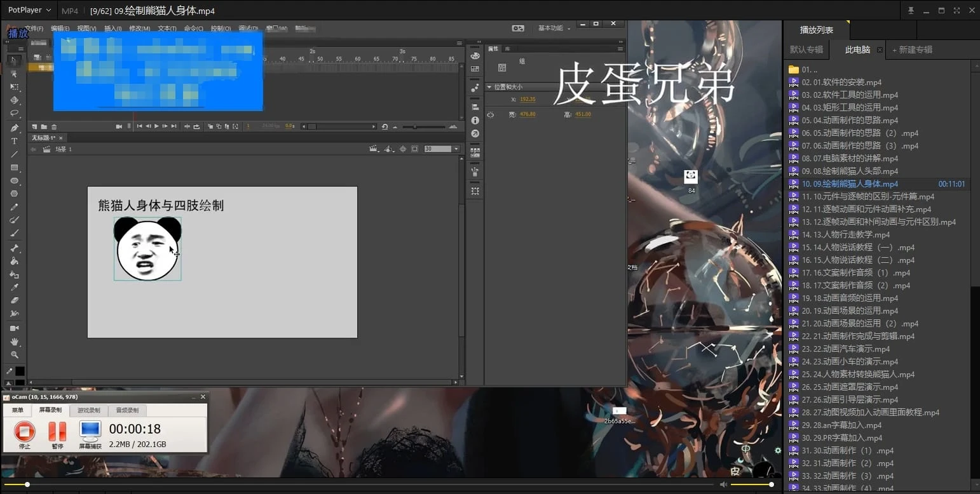The width and height of the screenshot is (980, 494).
Task: Select the Pen tool
Action: [x=15, y=127]
